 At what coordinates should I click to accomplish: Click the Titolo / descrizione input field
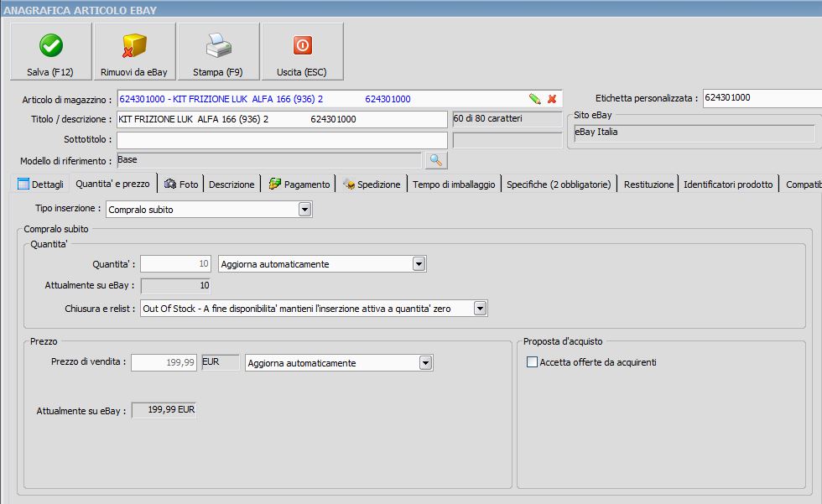click(282, 119)
